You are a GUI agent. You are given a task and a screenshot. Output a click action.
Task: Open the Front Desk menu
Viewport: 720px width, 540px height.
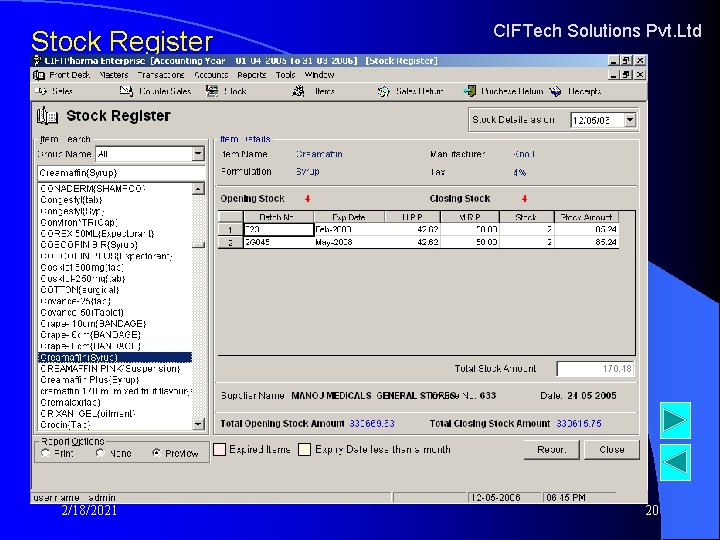pyautogui.click(x=69, y=75)
